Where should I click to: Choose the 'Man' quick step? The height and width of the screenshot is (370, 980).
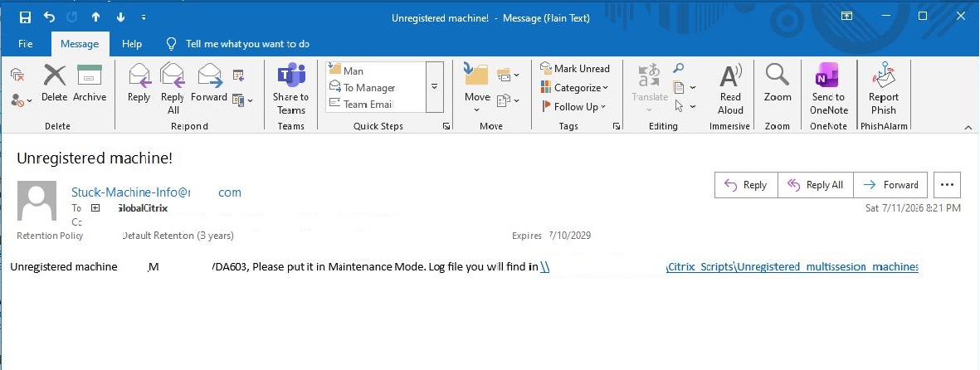[x=375, y=71]
